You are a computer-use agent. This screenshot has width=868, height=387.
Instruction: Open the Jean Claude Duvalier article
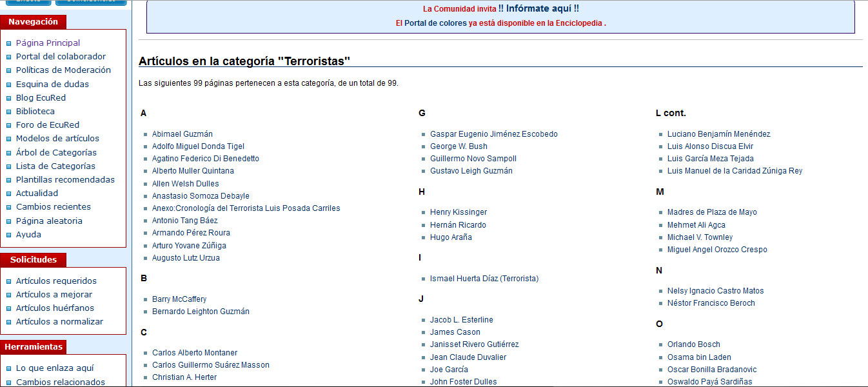[468, 357]
